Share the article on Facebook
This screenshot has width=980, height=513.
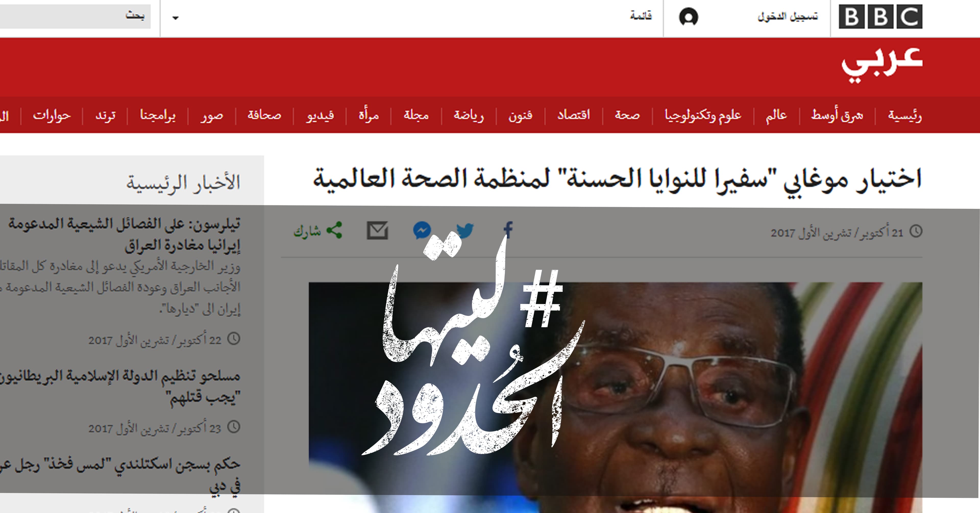508,230
